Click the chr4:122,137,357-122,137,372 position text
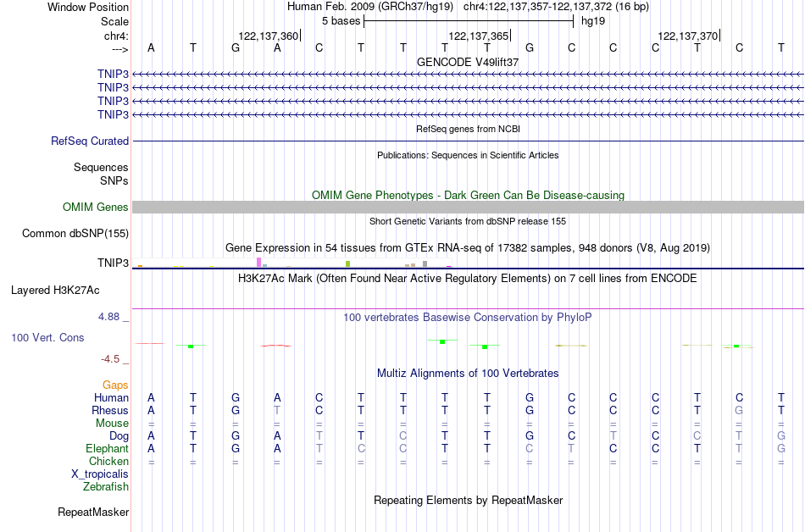 coord(556,7)
